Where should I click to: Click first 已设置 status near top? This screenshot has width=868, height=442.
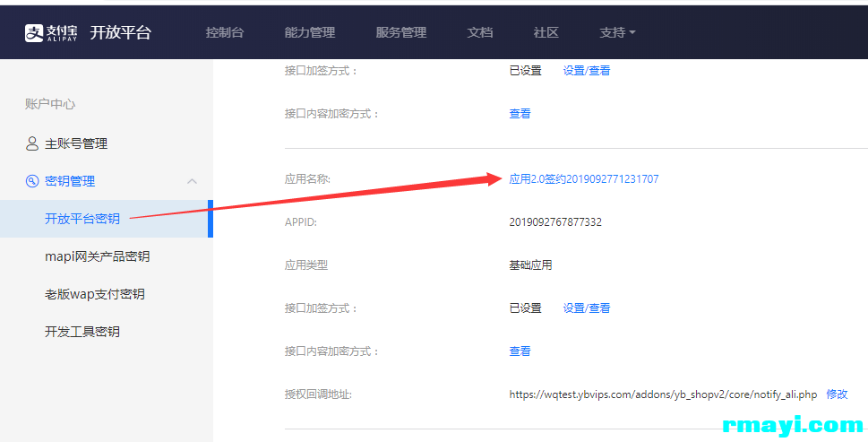[525, 70]
